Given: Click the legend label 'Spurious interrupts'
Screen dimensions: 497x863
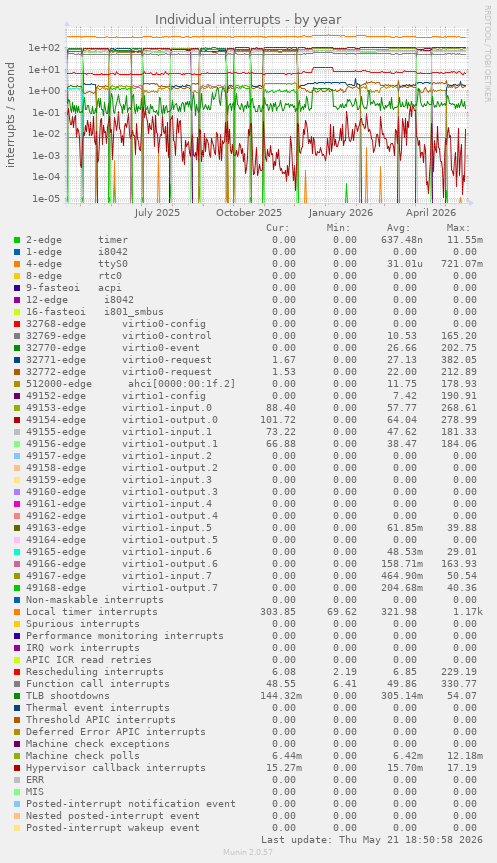Looking at the screenshot, I should coord(83,624).
